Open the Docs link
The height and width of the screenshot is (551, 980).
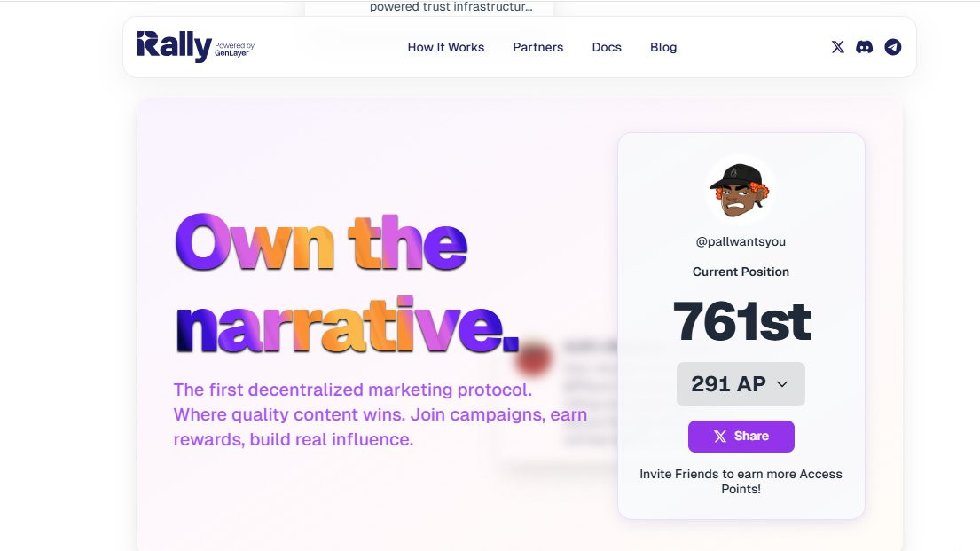[607, 47]
